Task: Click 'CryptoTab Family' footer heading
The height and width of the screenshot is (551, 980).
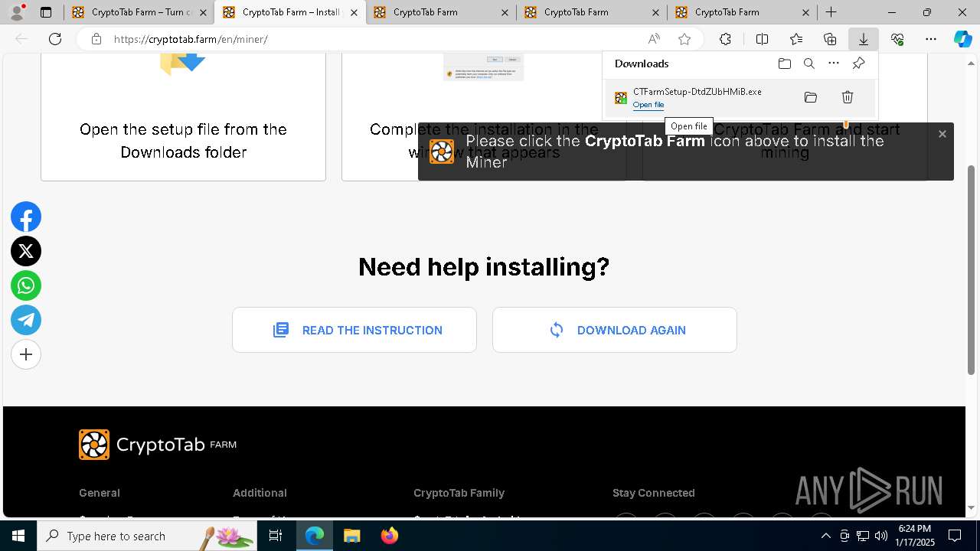Action: click(x=459, y=493)
